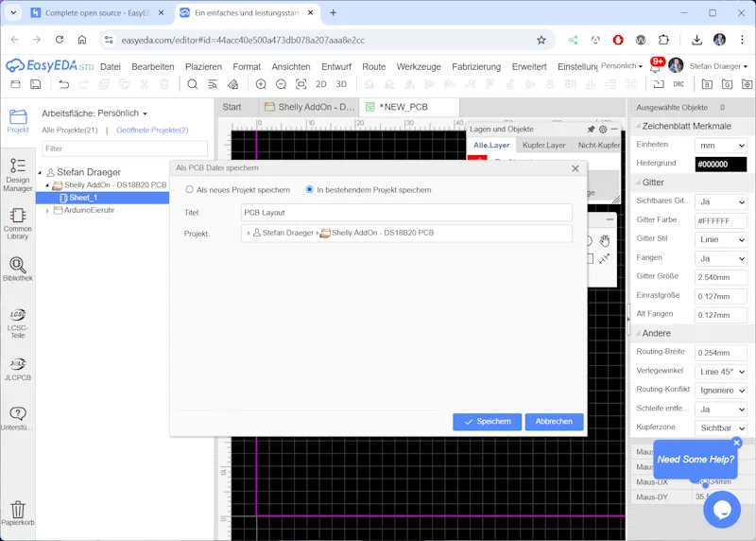756x541 pixels.
Task: Select 'Als neues Projekt speichern' option
Action: [x=190, y=190]
